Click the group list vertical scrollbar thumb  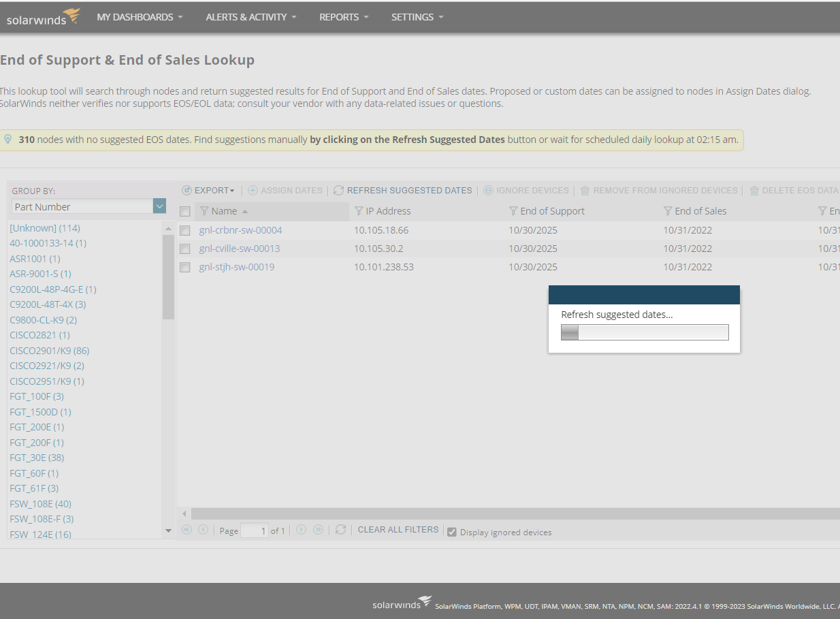[168, 277]
